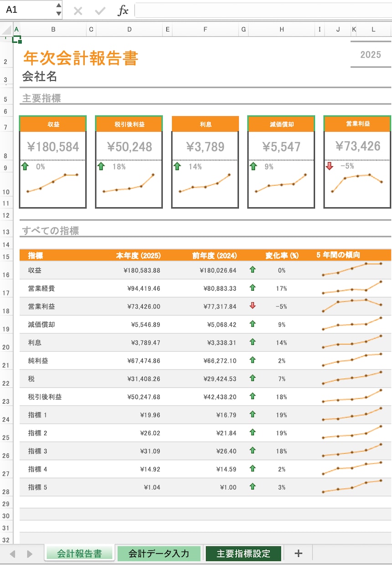Click previous sheet navigation arrow

pyautogui.click(x=12, y=554)
